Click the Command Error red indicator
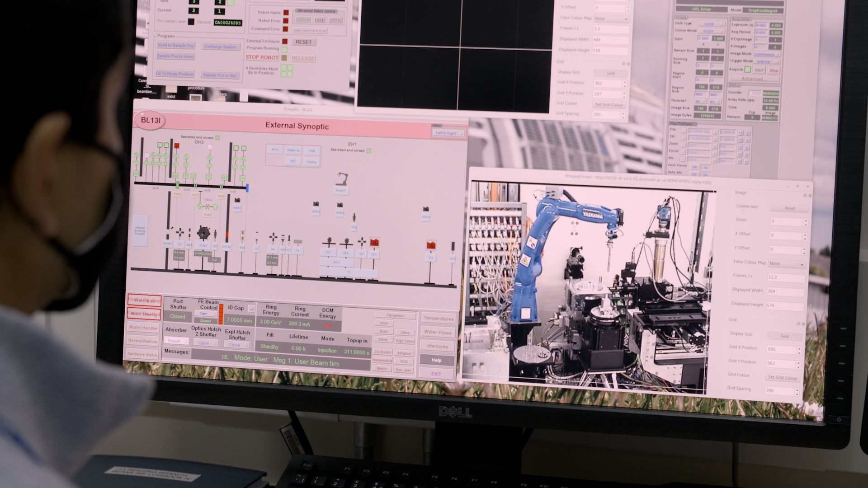Image resolution: width=868 pixels, height=488 pixels. (x=285, y=29)
